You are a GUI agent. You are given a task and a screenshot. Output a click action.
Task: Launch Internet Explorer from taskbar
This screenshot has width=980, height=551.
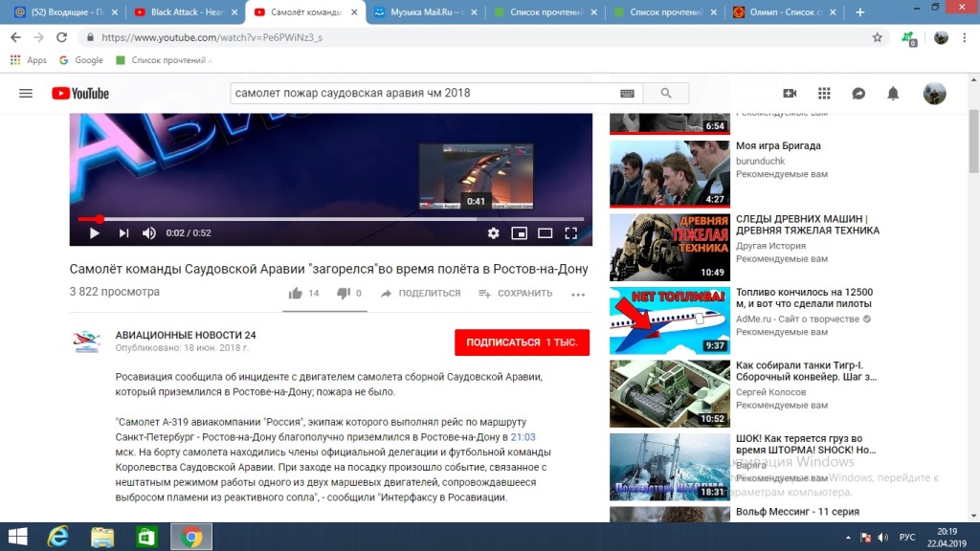[x=58, y=537]
